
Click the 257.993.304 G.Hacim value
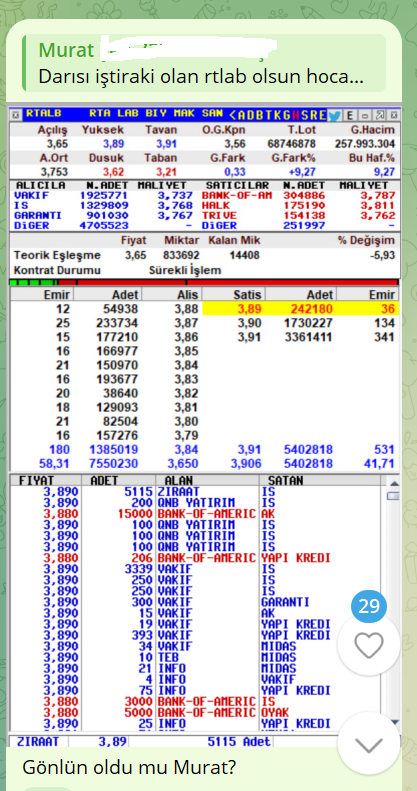pos(365,144)
